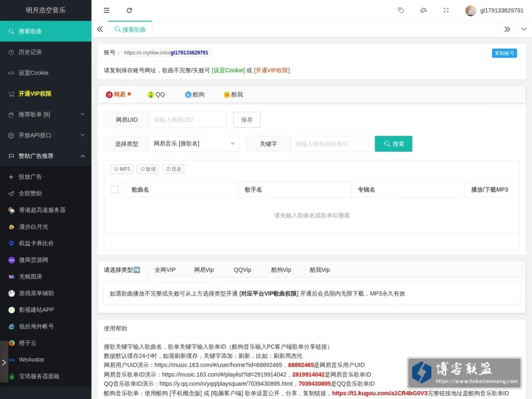532x399 pixels.
Task: Click the side panel expand arrow handle
Action: click(4, 362)
